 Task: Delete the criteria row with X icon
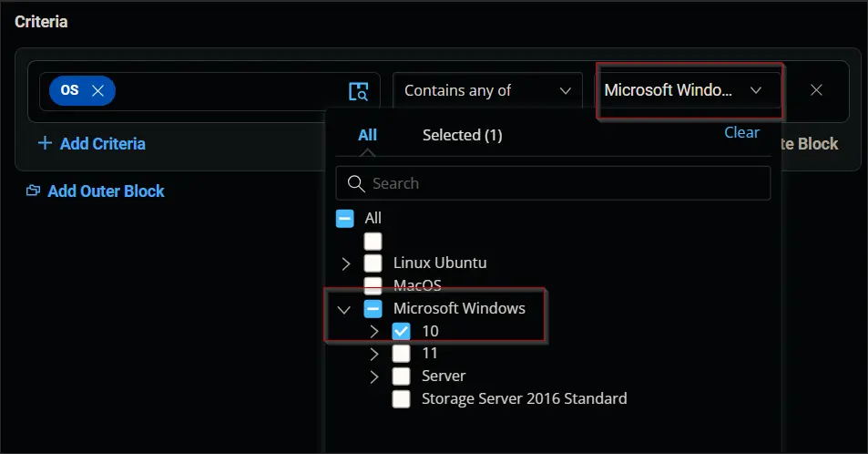click(x=816, y=90)
